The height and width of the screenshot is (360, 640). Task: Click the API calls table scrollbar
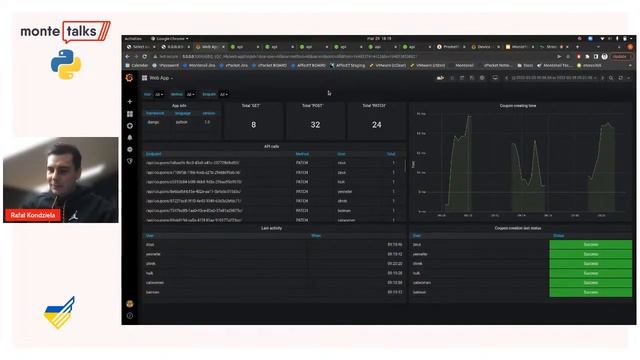(x=405, y=166)
